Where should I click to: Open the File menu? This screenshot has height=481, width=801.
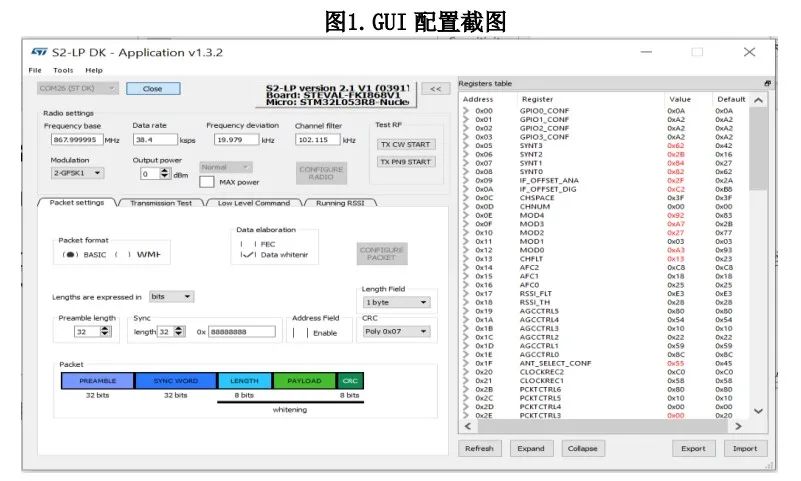pos(35,70)
